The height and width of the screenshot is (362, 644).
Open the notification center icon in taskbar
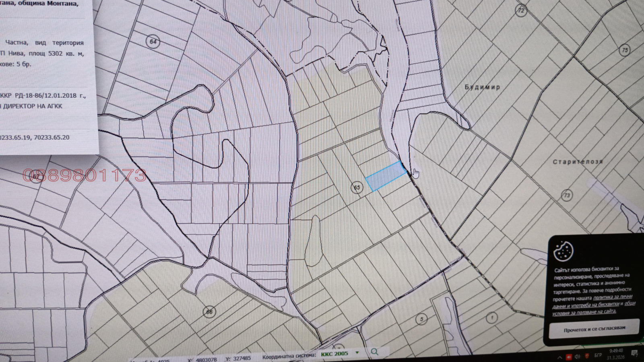point(634,354)
